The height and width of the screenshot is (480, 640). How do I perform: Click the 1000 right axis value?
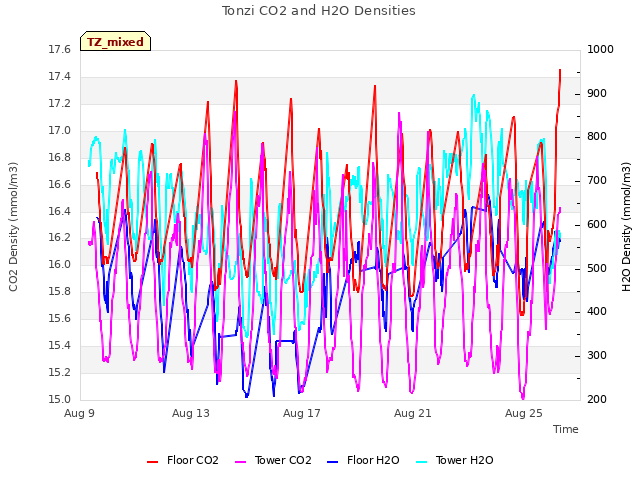pyautogui.click(x=600, y=50)
